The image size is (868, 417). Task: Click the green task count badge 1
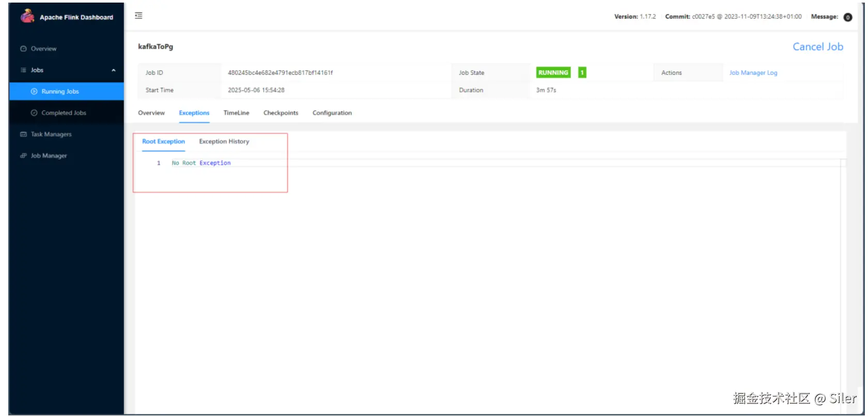point(582,73)
